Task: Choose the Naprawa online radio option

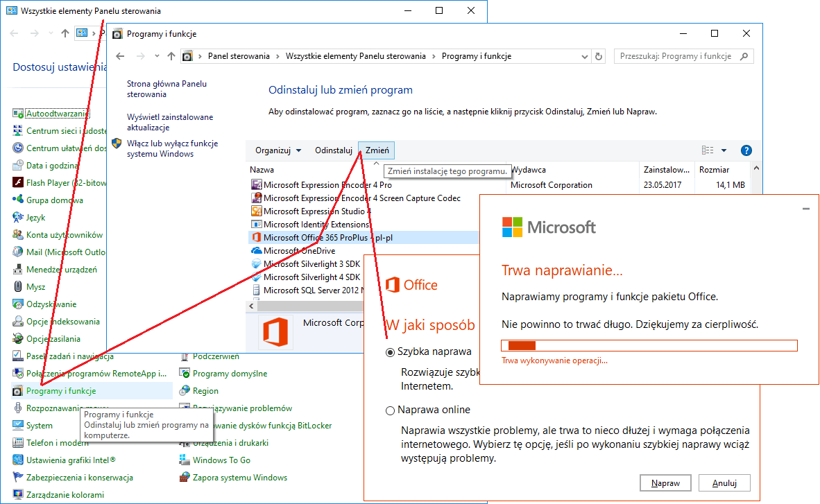Action: [390, 410]
